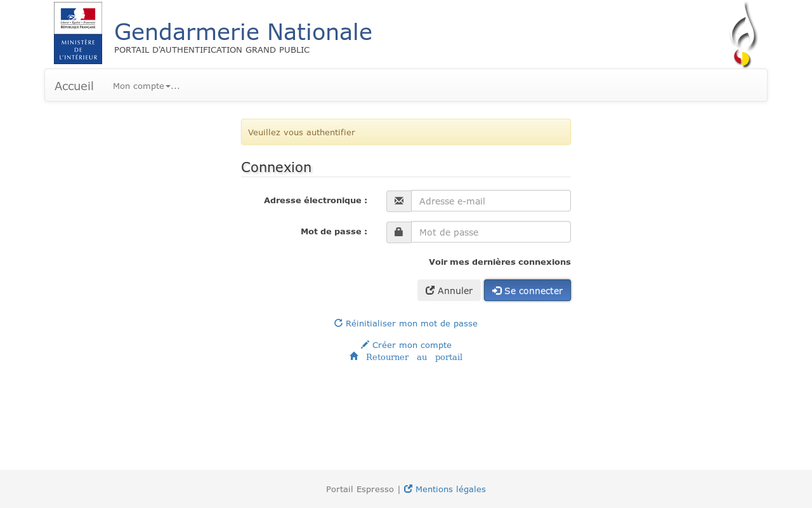
Task: Click the 'Veuillez vous authentifier' alert message
Action: [406, 132]
